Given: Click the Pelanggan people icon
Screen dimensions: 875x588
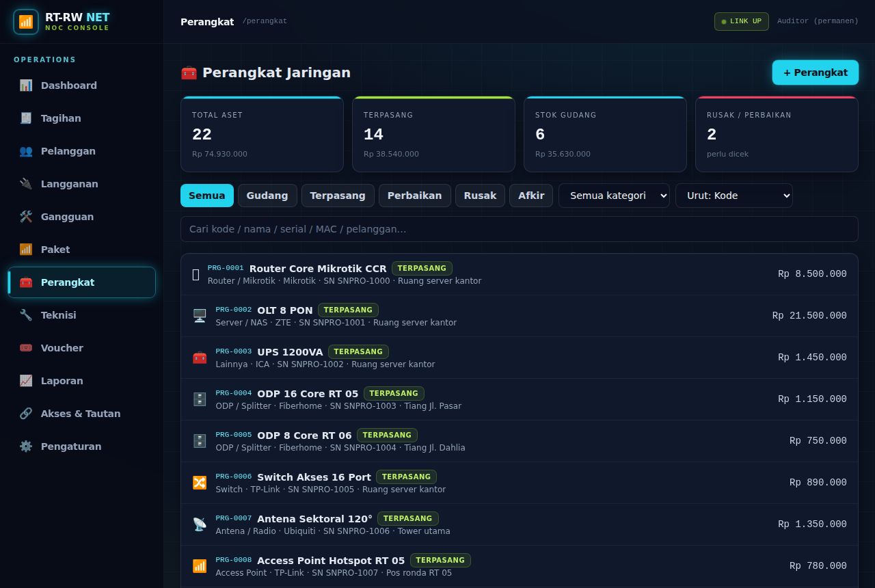Looking at the screenshot, I should coord(26,151).
